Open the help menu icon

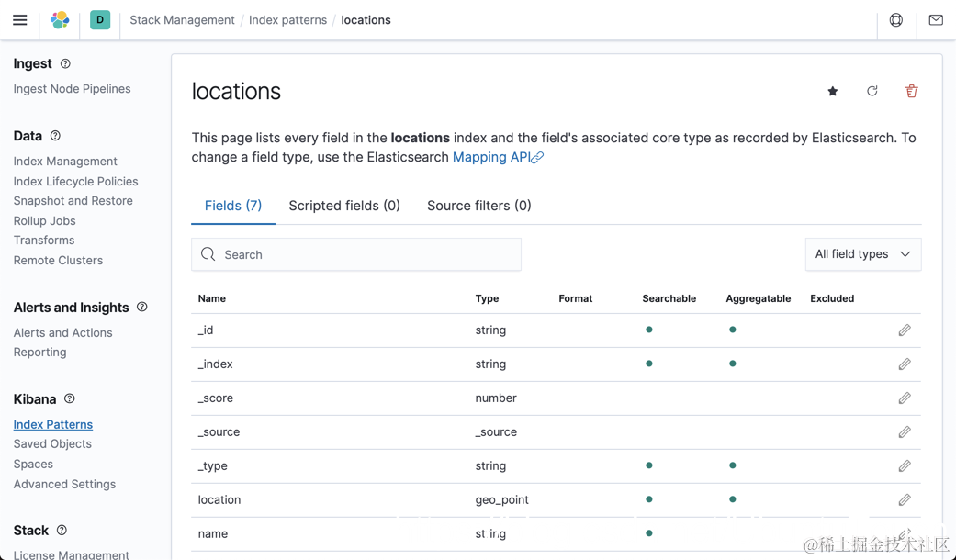[x=896, y=19]
